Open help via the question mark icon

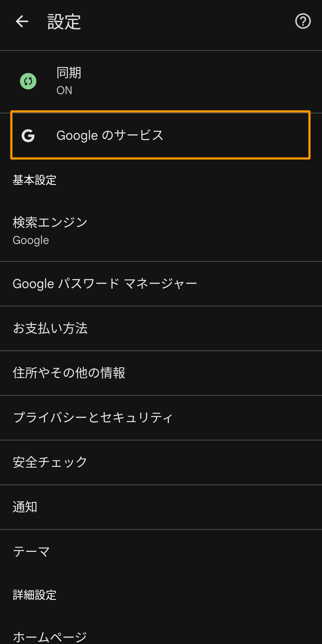point(303,21)
